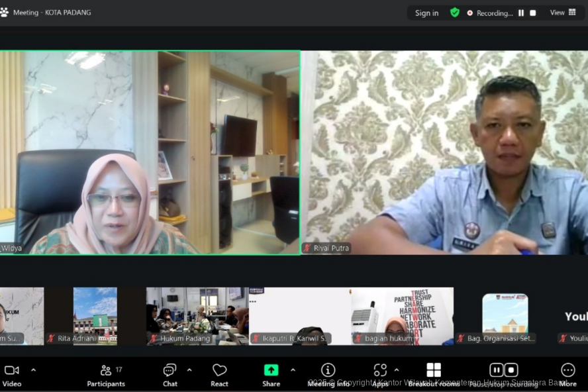Screen dimensions: 588x392
Task: Open Breakout rooms
Action: coord(433,374)
